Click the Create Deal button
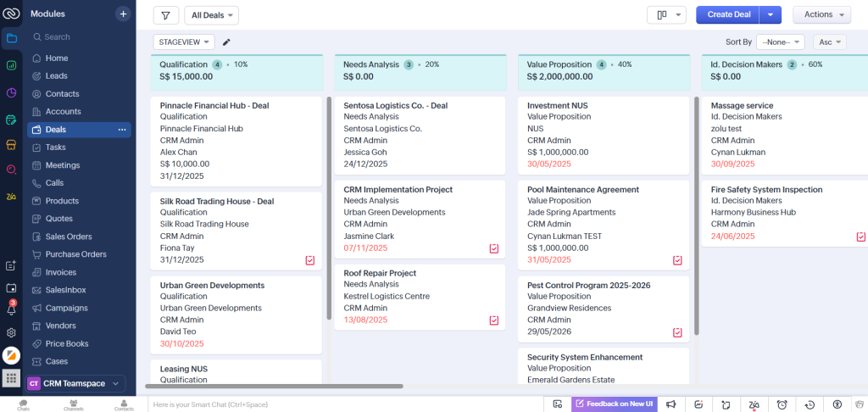The height and width of the screenshot is (412, 868). [x=728, y=14]
